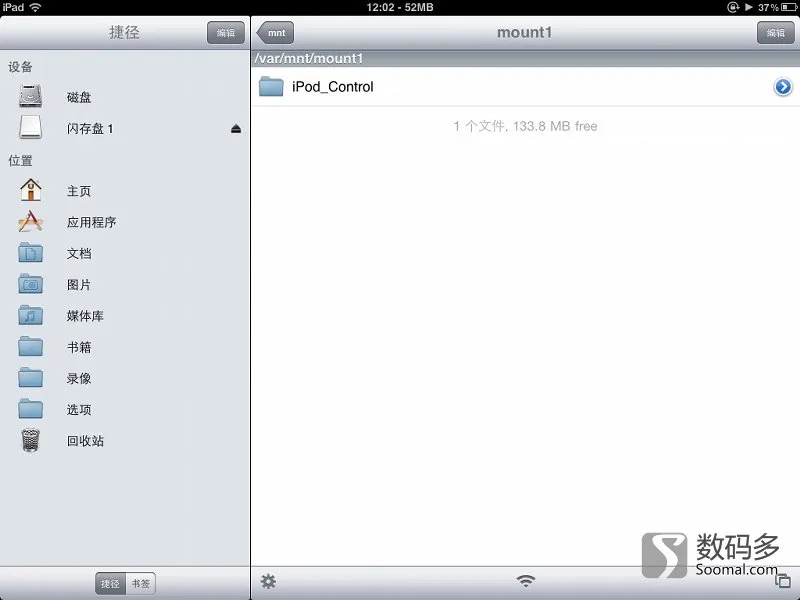The height and width of the screenshot is (600, 800).
Task: Select the 主页 label
Action: (79, 191)
